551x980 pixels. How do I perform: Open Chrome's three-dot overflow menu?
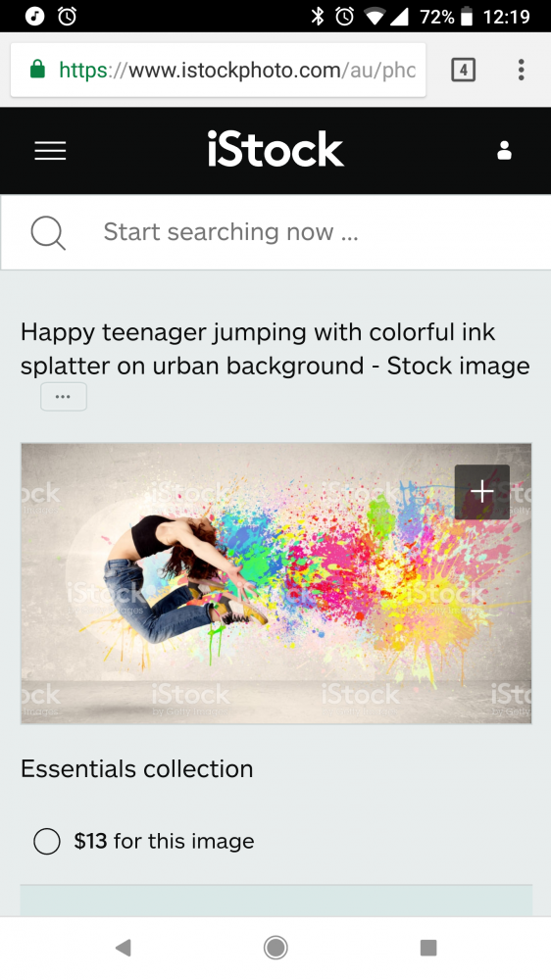click(521, 70)
